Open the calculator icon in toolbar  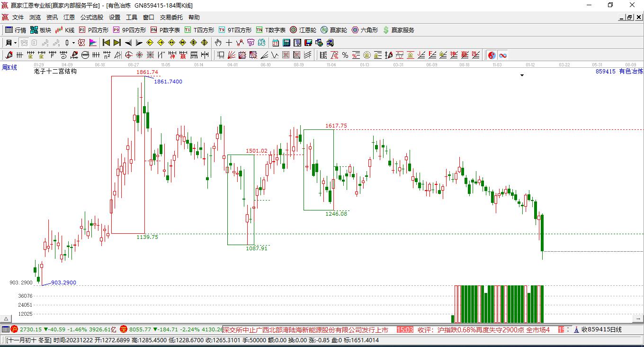tap(286, 43)
